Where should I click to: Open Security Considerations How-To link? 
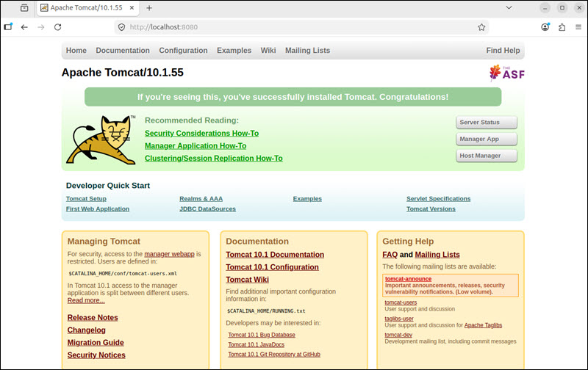(201, 134)
